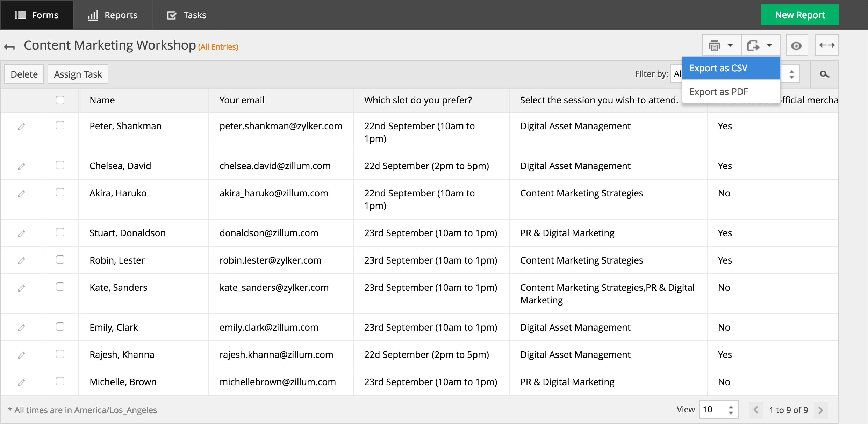
Task: Click the eye preview icon
Action: (796, 45)
